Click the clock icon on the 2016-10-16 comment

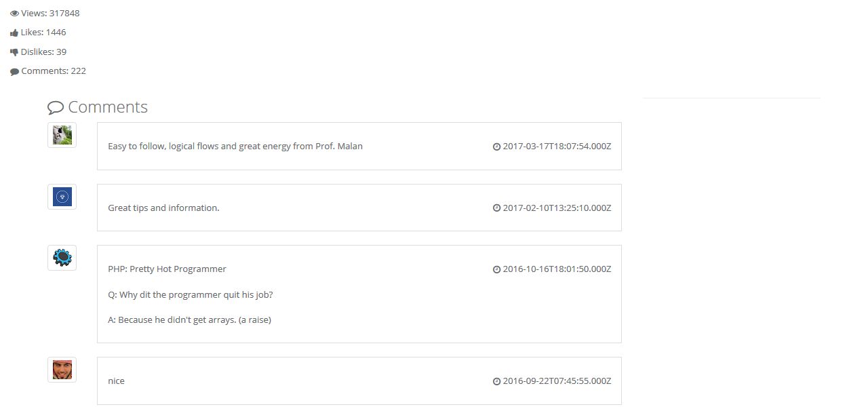(x=496, y=269)
